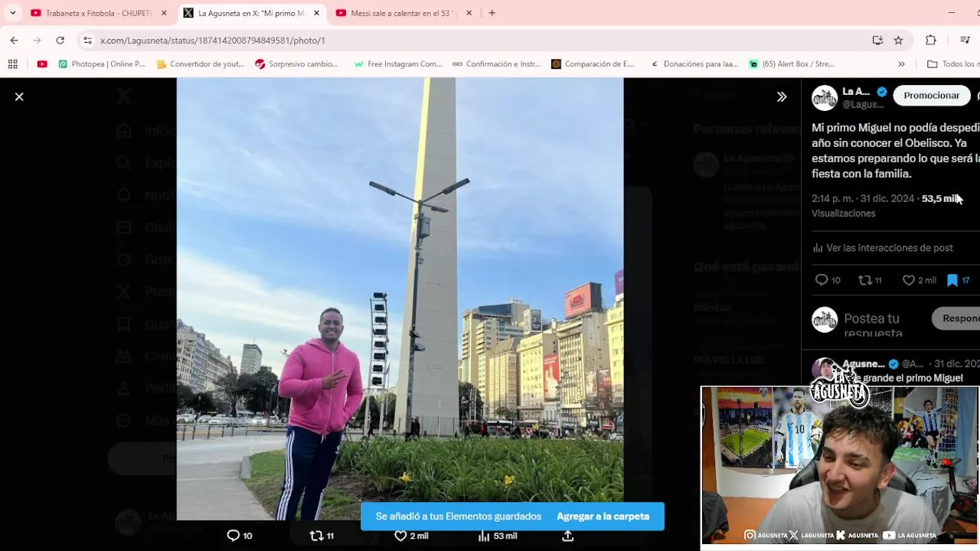Close the photo viewer with the X icon
Viewport: 980px width, 551px height.
point(19,97)
